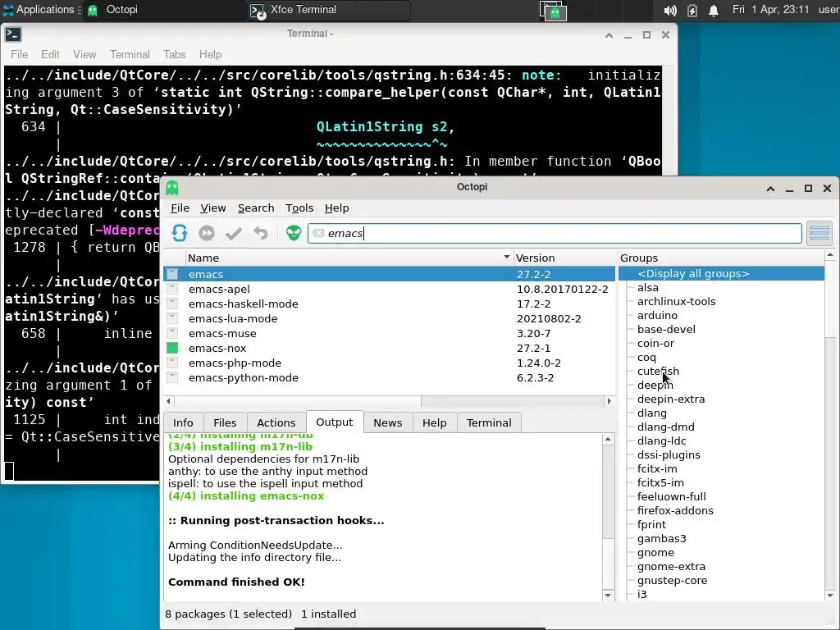Sort packages by the Name column header

(x=349, y=258)
